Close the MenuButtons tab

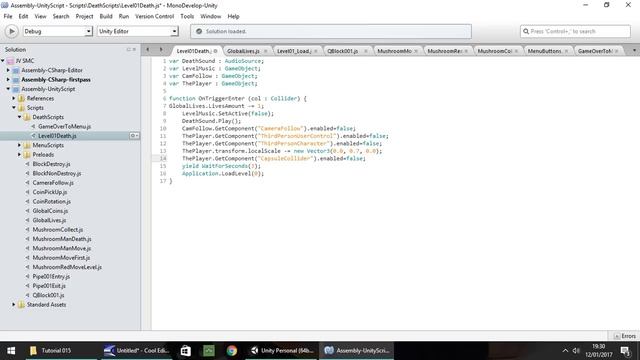click(x=566, y=51)
